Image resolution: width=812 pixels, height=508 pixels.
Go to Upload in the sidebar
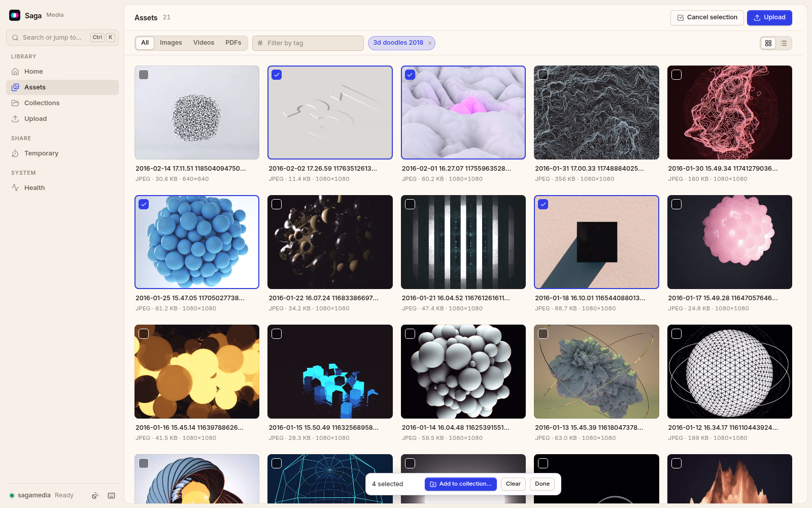[x=62, y=119]
